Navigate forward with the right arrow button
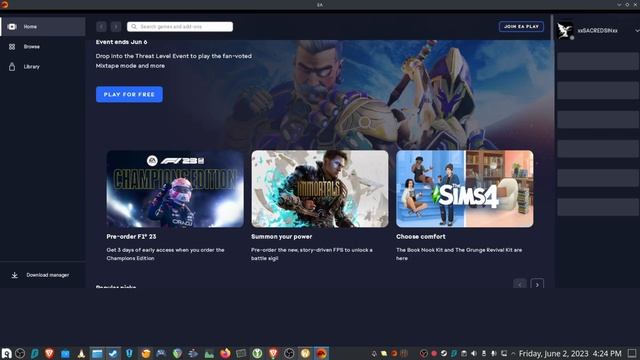This screenshot has height=360, width=640. [x=116, y=27]
